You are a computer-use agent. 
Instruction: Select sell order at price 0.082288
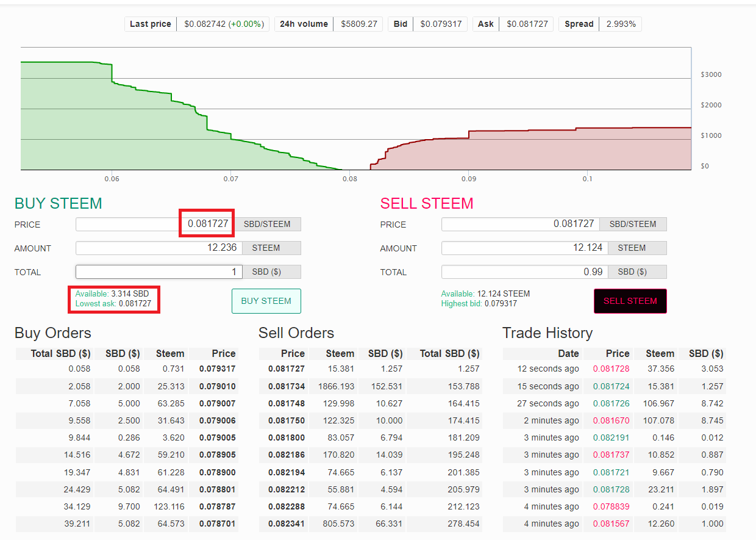click(370, 506)
